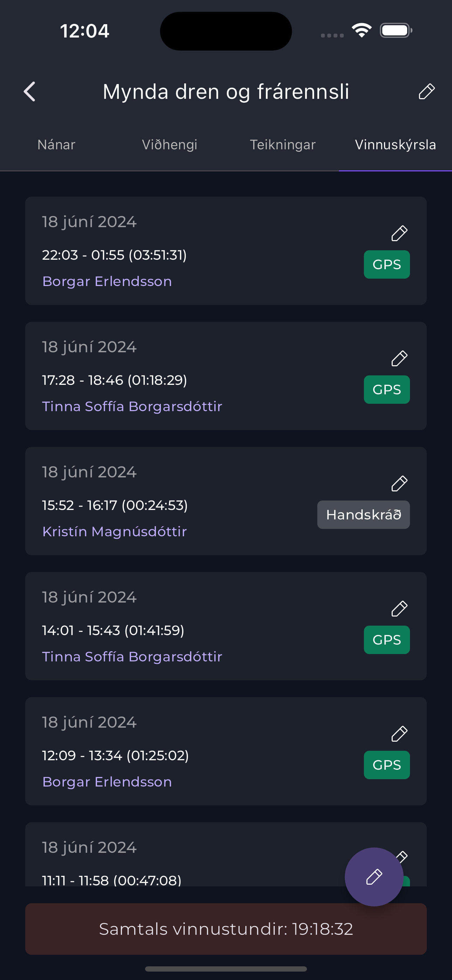Edit the 22:03 - 01:55 time entry
Image resolution: width=452 pixels, height=980 pixels.
399,233
